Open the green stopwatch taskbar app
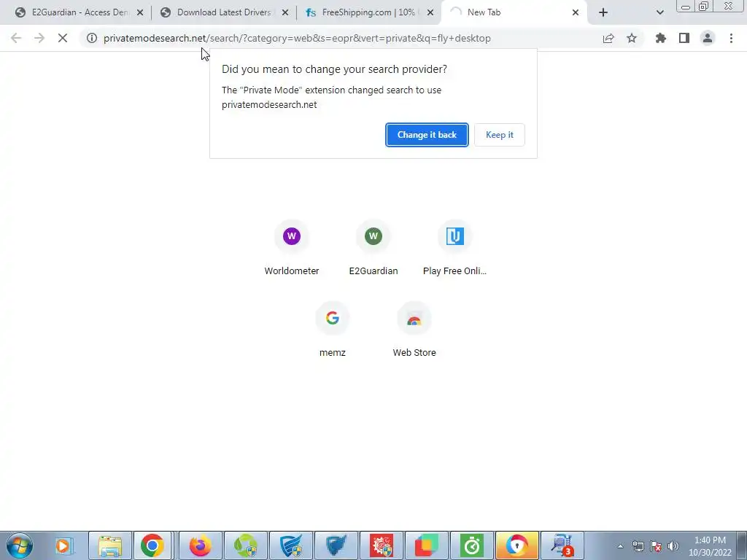This screenshot has width=747, height=560. click(x=472, y=545)
